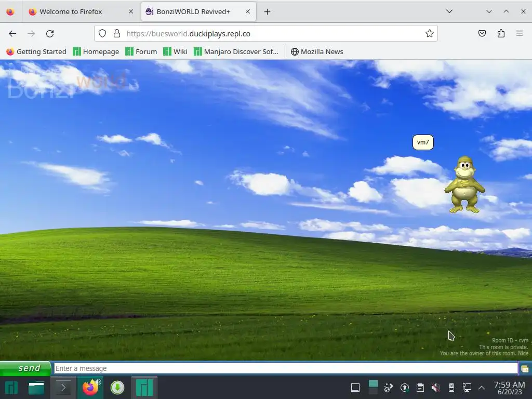Screen dimensions: 532x399
Task: Click the vm7 name bubble
Action: 423,142
